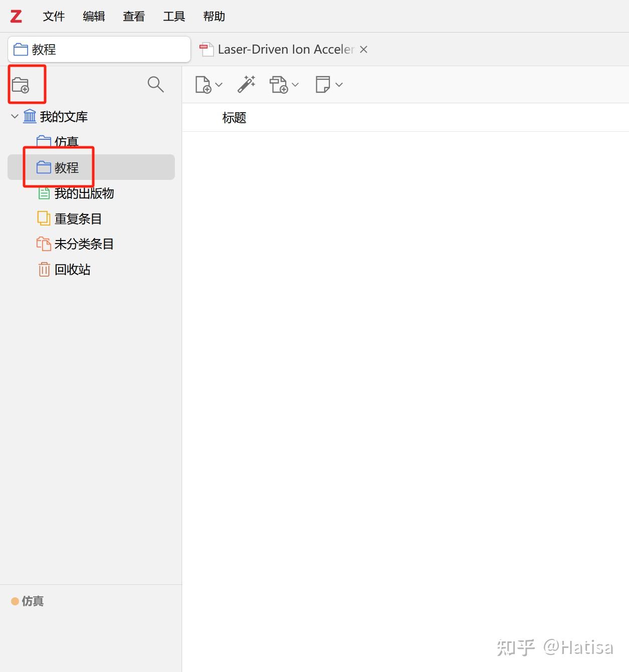Viewport: 629px width, 672px height.
Task: Open the New Item dropdown arrow
Action: (x=219, y=85)
